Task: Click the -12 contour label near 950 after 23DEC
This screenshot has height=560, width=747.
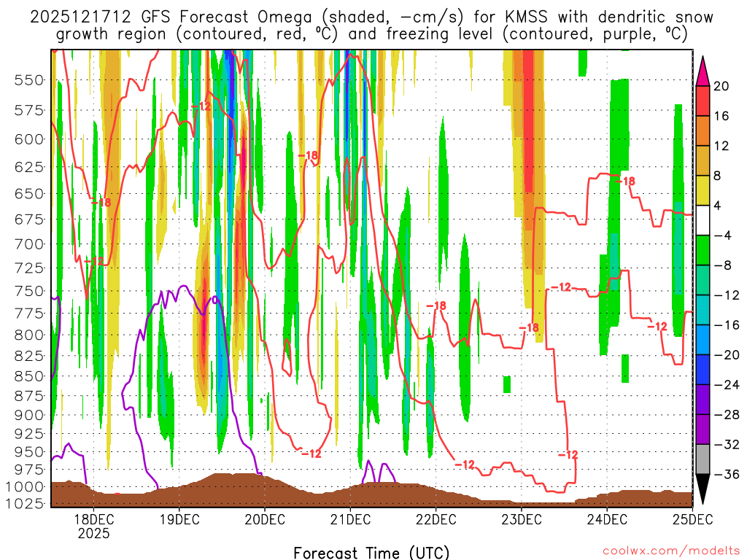Action: click(x=568, y=455)
